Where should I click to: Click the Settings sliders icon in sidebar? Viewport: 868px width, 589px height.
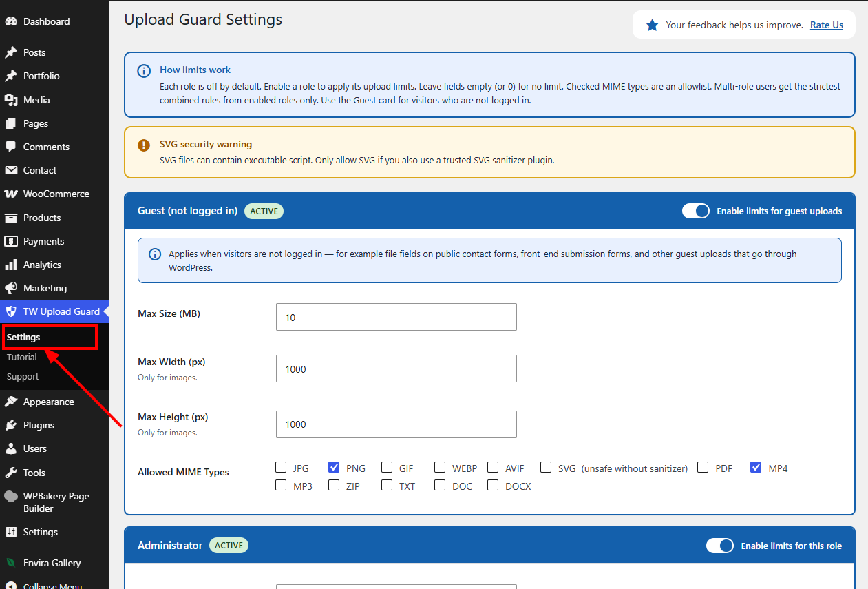(x=11, y=532)
